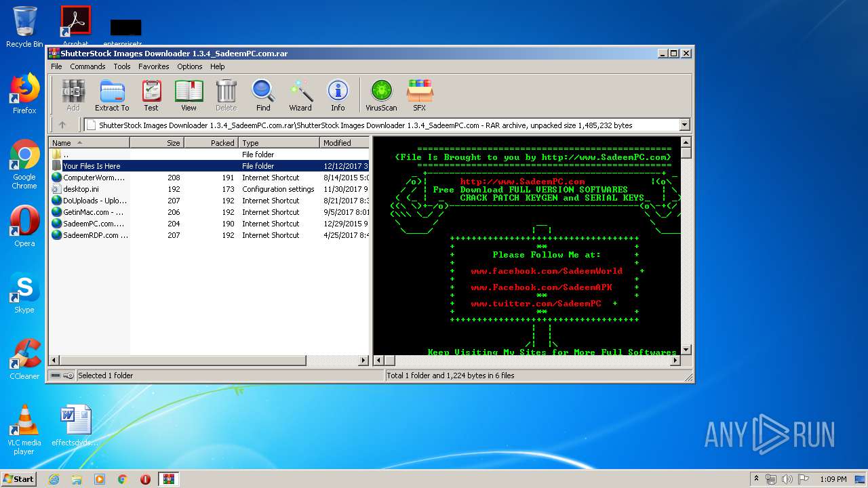Screen dimensions: 868x488
Task: Click the clock showing 1:09 PM
Action: pyautogui.click(x=833, y=479)
